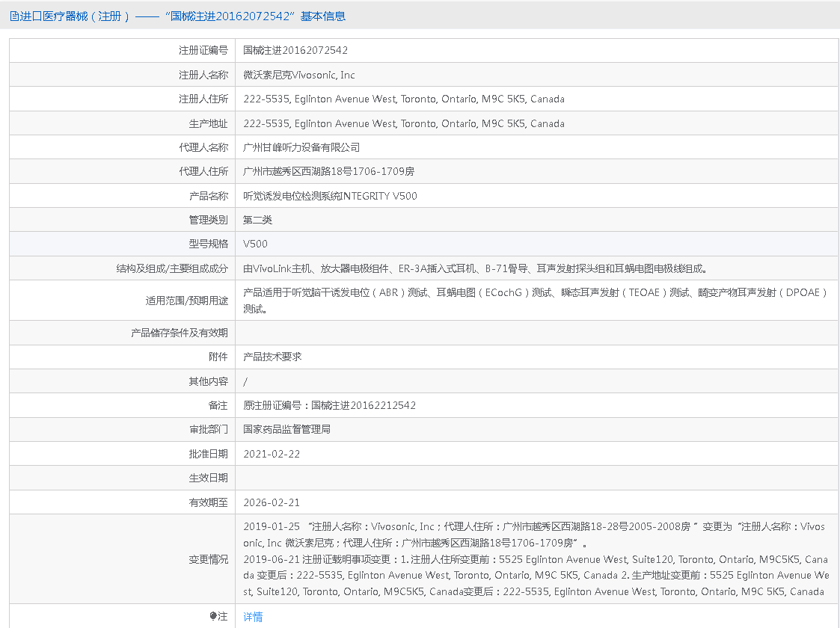Click the 适用范围/预期用途 row label
This screenshot has height=628, width=840.
(x=186, y=301)
